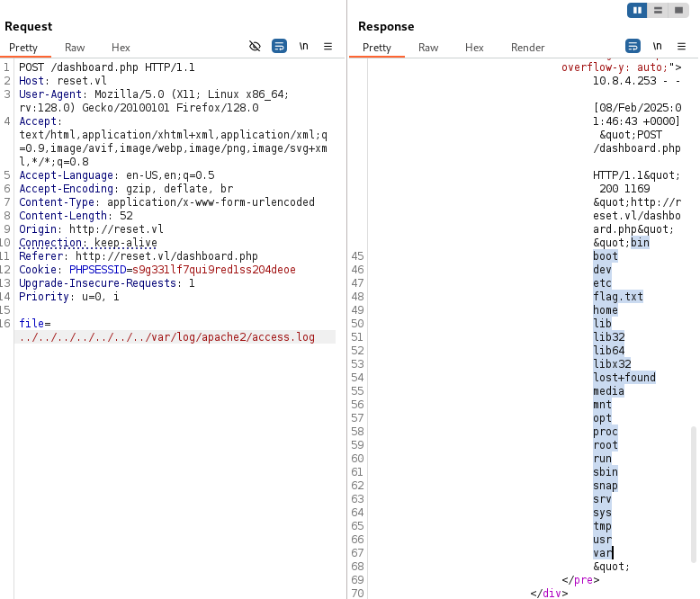Image resolution: width=700 pixels, height=599 pixels.
Task: Click 'Host' header line reset.vl
Action: click(62, 81)
